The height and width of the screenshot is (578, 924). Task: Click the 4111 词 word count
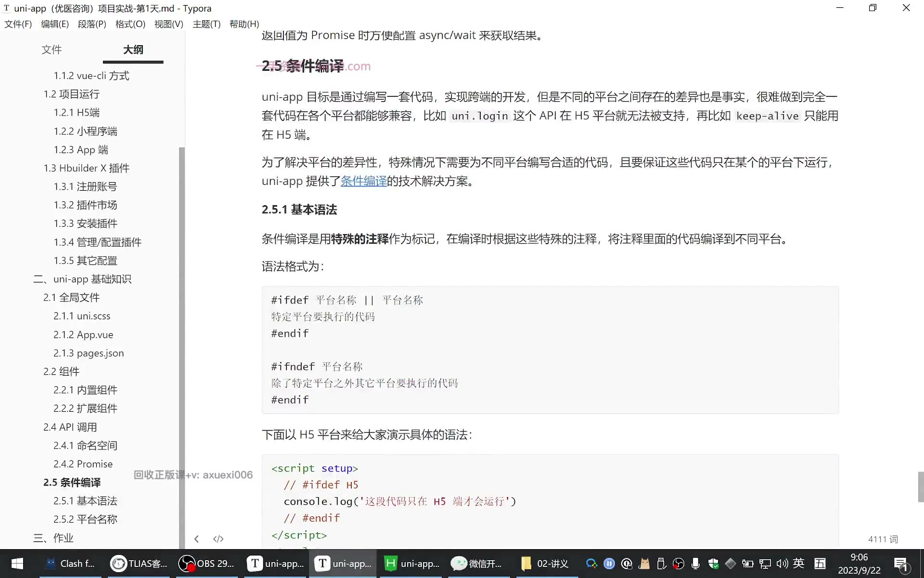pyautogui.click(x=883, y=539)
